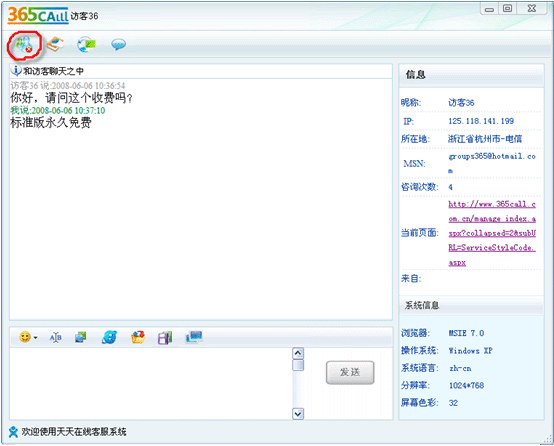Click the screen capture monitors icon
Viewport: 554px width, 446px height.
click(x=194, y=337)
